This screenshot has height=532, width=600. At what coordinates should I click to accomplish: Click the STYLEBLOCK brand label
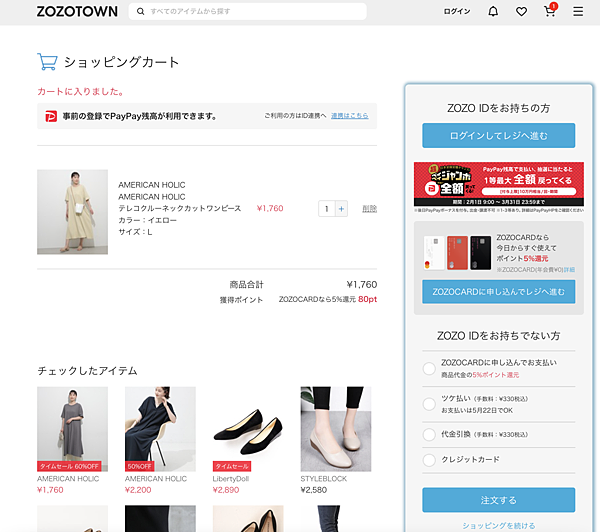tap(323, 479)
